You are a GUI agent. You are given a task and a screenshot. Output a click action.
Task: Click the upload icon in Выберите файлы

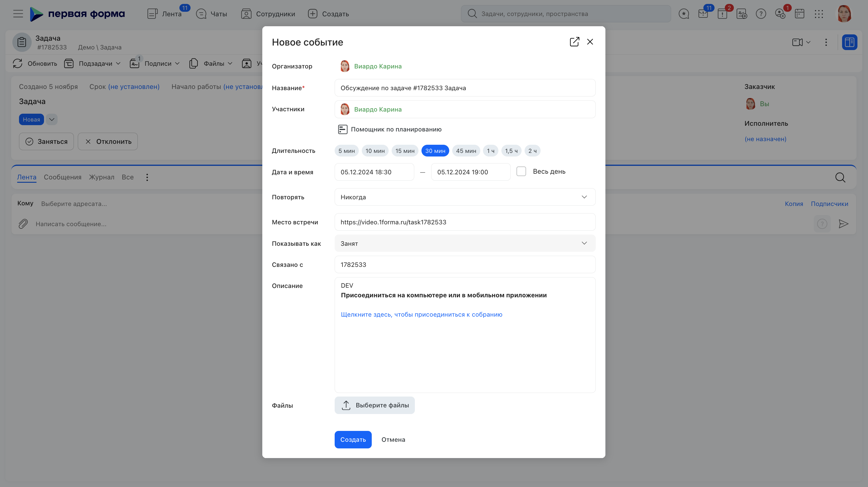tap(346, 405)
